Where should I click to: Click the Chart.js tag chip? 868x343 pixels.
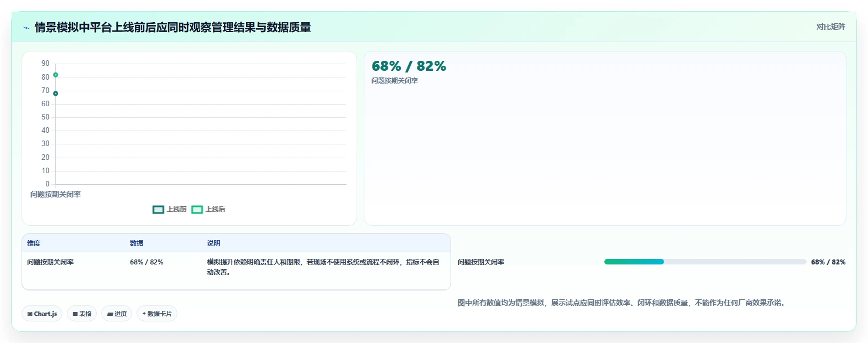[42, 314]
